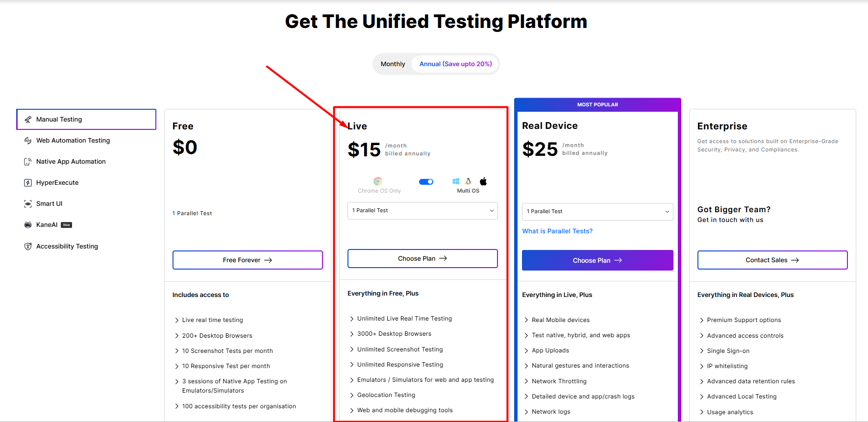The width and height of the screenshot is (868, 422).
Task: Click the Apple logo under Multi OS
Action: pos(483,181)
